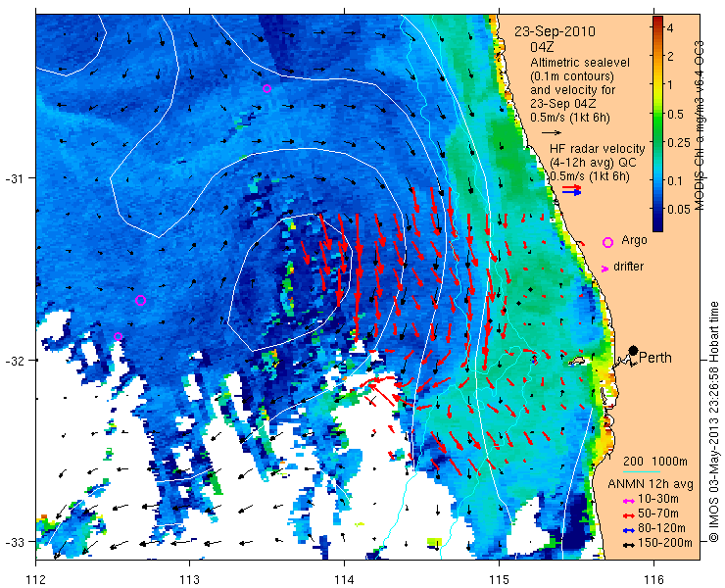Click the '(4-12h avg) QC' text
This screenshot has height=588, width=725.
593,163
